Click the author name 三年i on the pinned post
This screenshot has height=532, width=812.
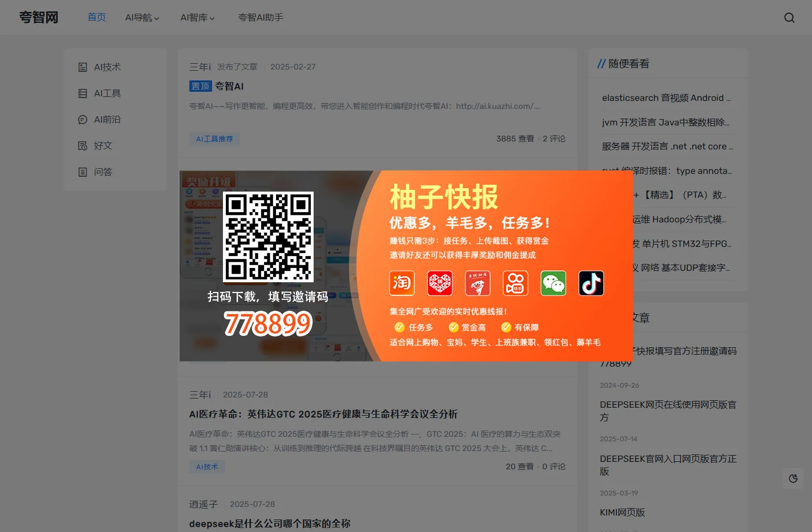point(200,67)
